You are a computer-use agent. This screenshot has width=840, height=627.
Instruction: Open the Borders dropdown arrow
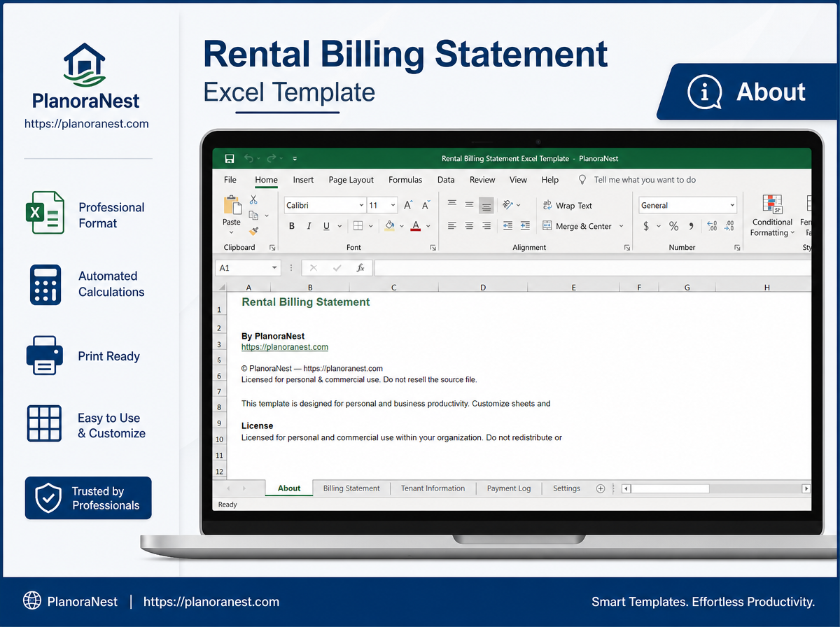tap(371, 227)
